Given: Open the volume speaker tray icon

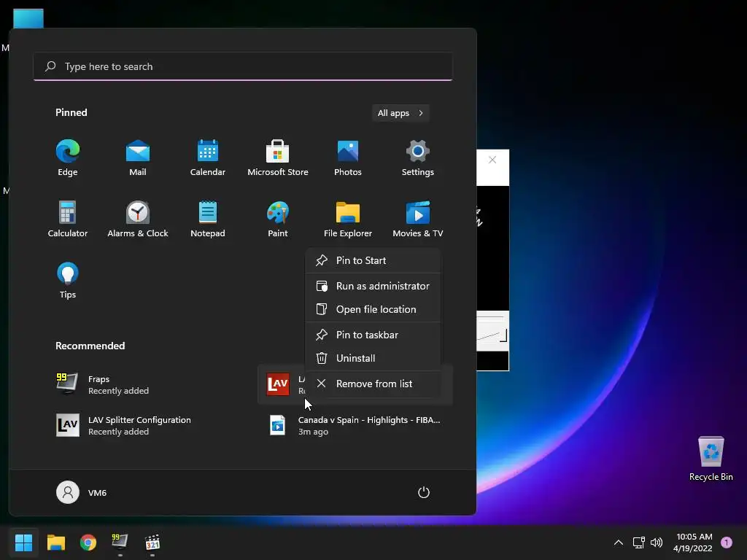Looking at the screenshot, I should coord(657,542).
